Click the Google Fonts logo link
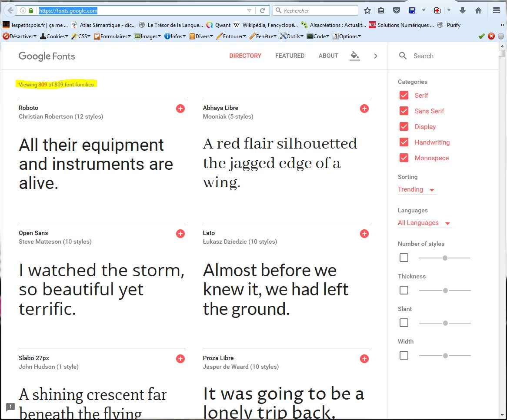Image resolution: width=507 pixels, height=420 pixels. [x=47, y=56]
